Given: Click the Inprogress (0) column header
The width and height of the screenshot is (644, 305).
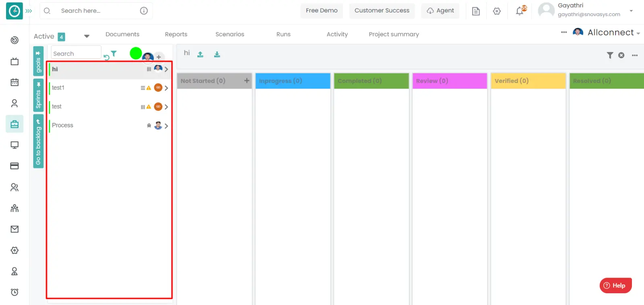Looking at the screenshot, I should coord(293,81).
